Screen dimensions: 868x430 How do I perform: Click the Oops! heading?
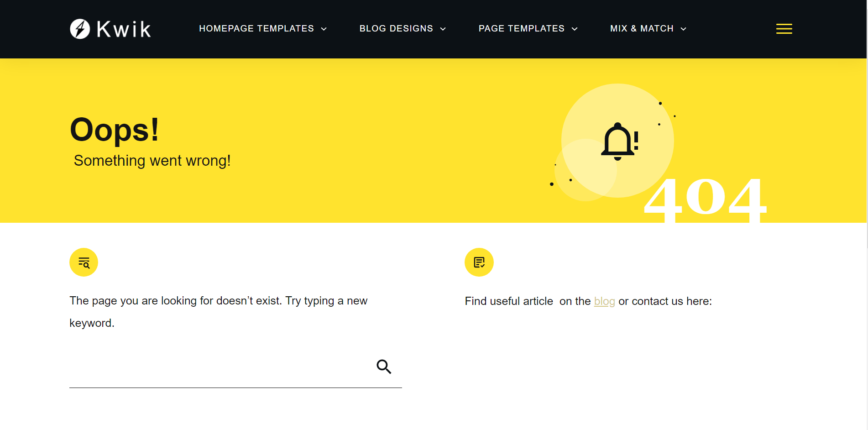click(x=115, y=130)
